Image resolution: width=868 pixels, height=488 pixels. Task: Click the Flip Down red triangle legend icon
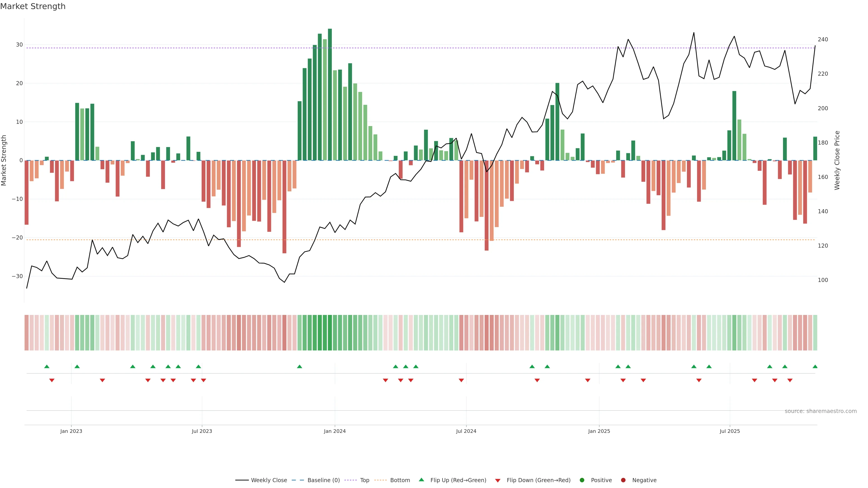click(x=498, y=481)
